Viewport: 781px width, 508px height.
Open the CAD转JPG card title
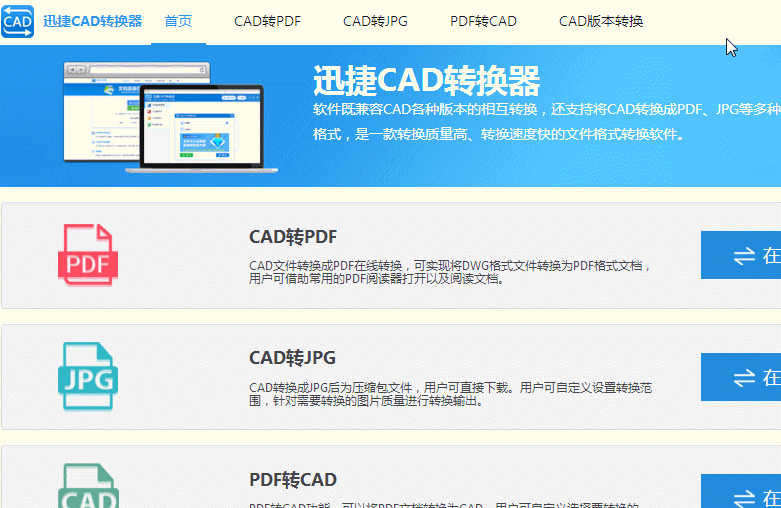[x=292, y=358]
